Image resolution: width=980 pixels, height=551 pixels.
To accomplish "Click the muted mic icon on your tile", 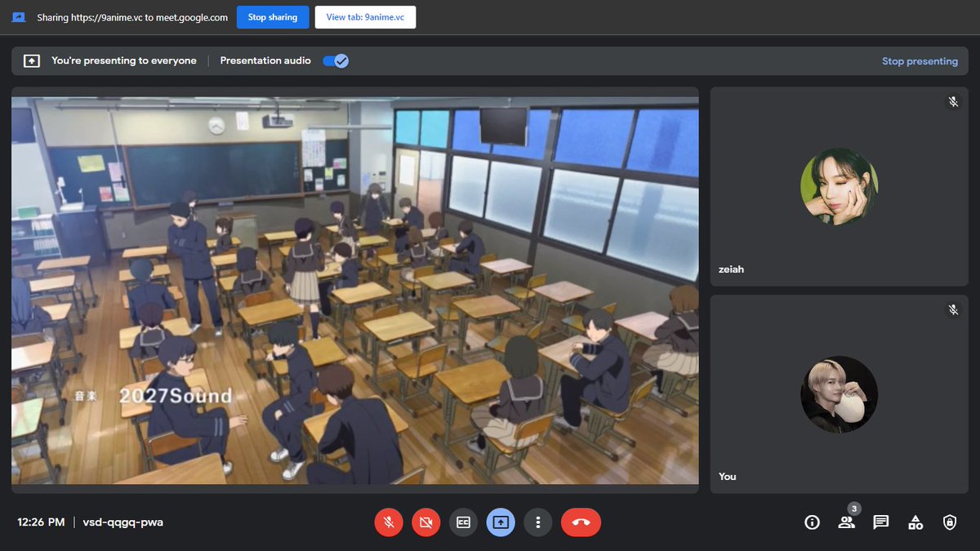I will tap(952, 310).
